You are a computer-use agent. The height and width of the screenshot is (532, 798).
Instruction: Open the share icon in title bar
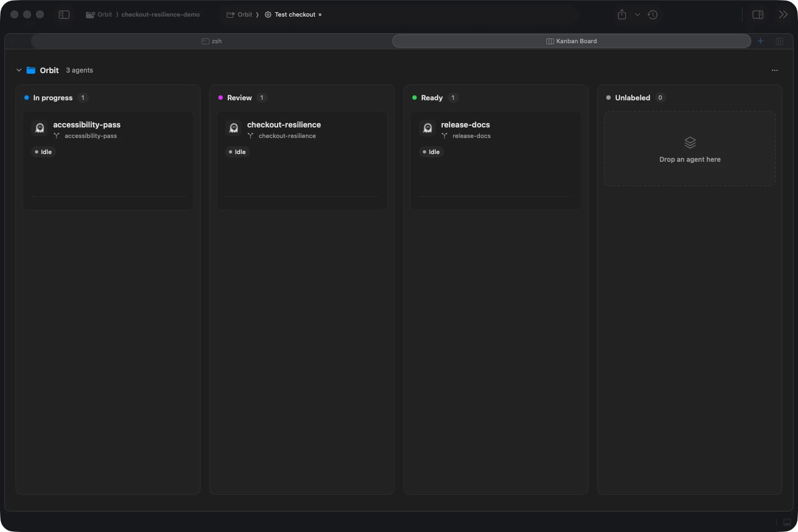622,14
